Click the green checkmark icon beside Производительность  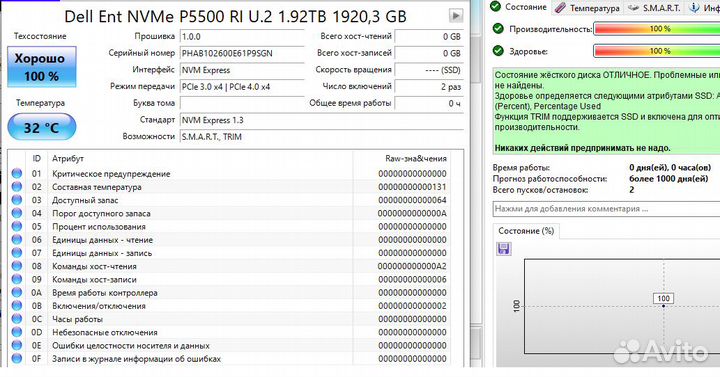click(498, 29)
